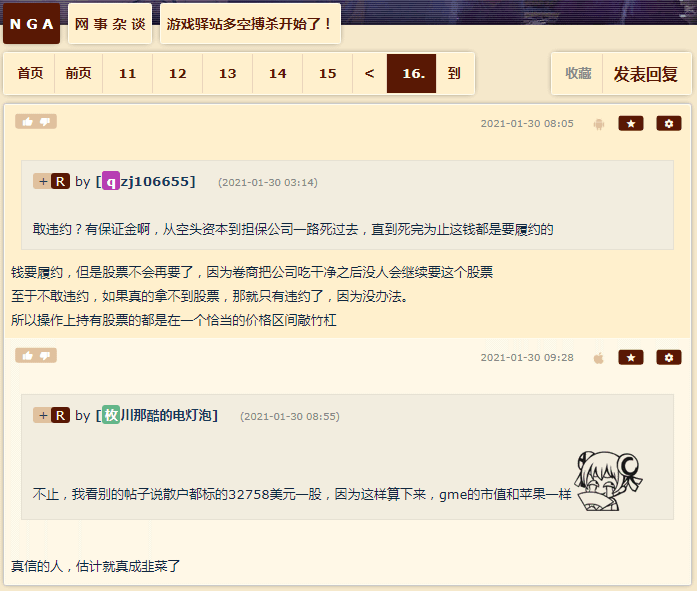Click 发表回复 to post a reply

point(645,74)
